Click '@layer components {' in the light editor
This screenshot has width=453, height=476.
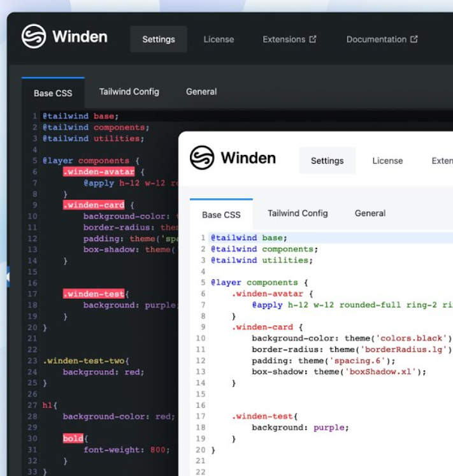point(259,282)
